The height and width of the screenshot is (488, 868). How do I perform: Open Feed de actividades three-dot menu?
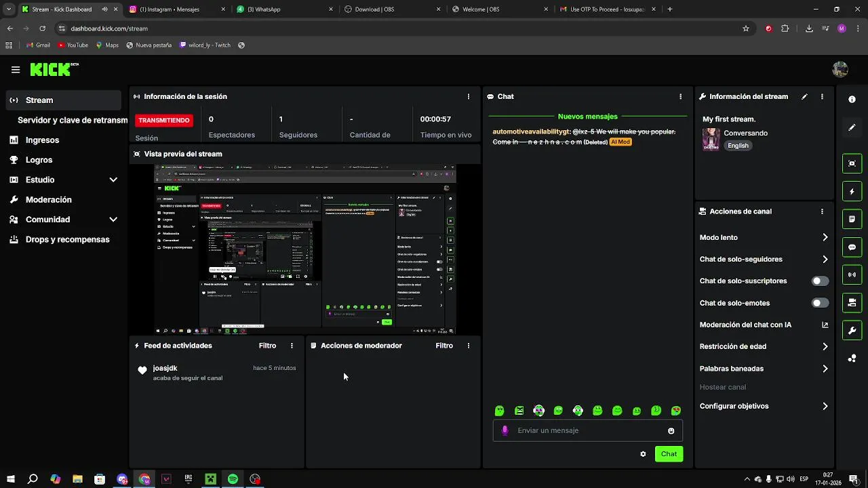(x=292, y=346)
